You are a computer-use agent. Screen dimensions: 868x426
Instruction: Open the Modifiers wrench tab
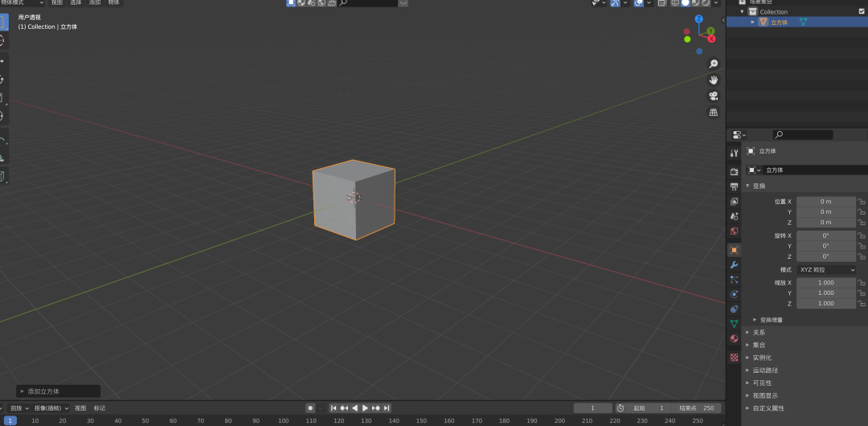pos(734,264)
